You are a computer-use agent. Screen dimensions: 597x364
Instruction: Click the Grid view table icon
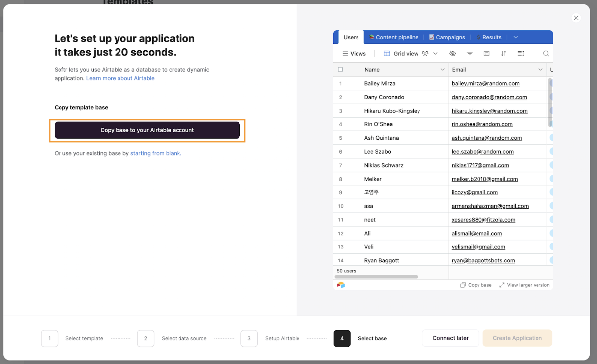pyautogui.click(x=387, y=53)
